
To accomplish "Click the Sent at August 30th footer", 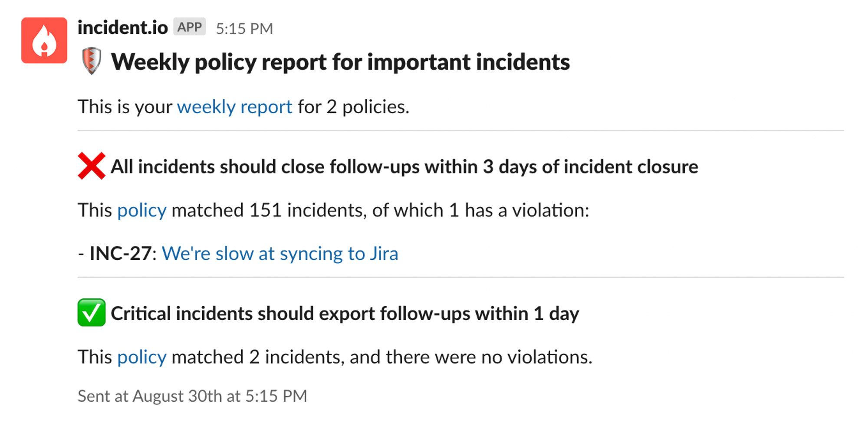I will [x=192, y=396].
